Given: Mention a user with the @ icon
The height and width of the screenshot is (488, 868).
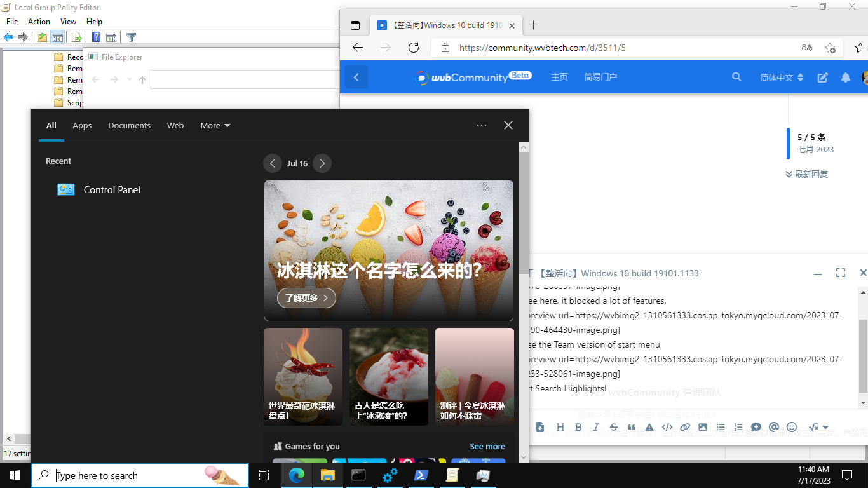Looking at the screenshot, I should coord(774,427).
